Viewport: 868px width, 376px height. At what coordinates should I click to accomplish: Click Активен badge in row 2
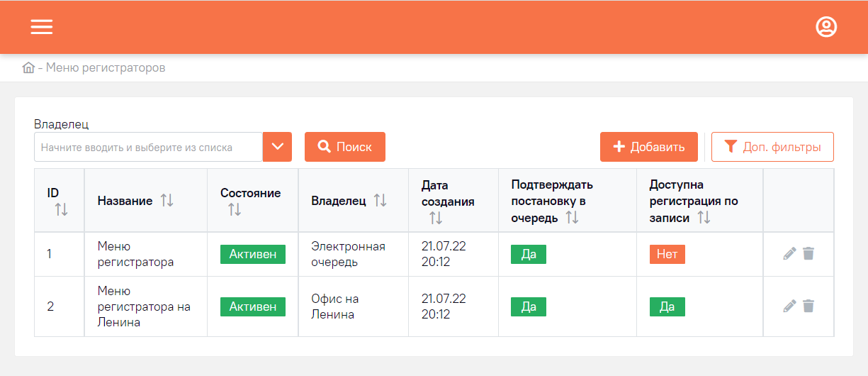(253, 306)
